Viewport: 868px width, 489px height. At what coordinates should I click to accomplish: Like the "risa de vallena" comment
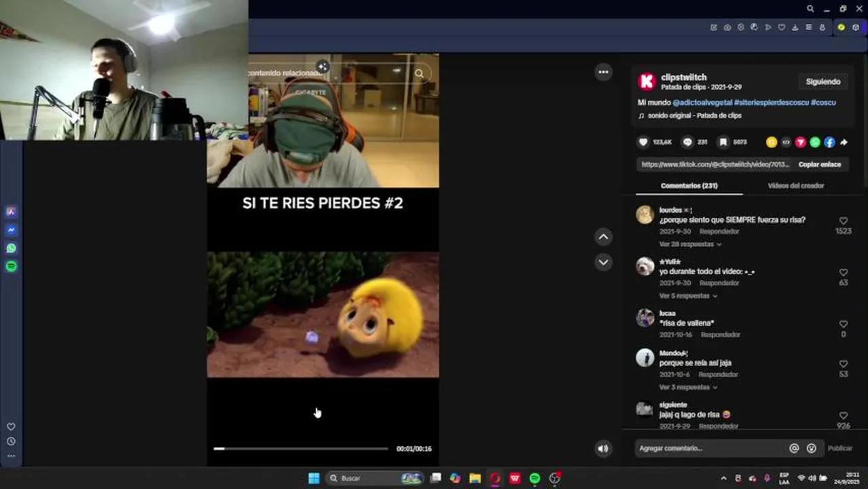[844, 324]
